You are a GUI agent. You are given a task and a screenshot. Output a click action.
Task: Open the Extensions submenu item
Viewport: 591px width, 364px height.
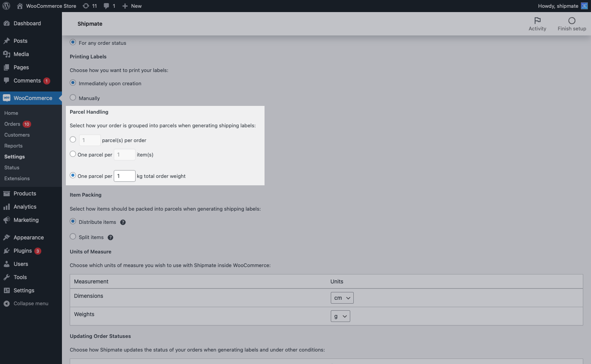pos(17,178)
